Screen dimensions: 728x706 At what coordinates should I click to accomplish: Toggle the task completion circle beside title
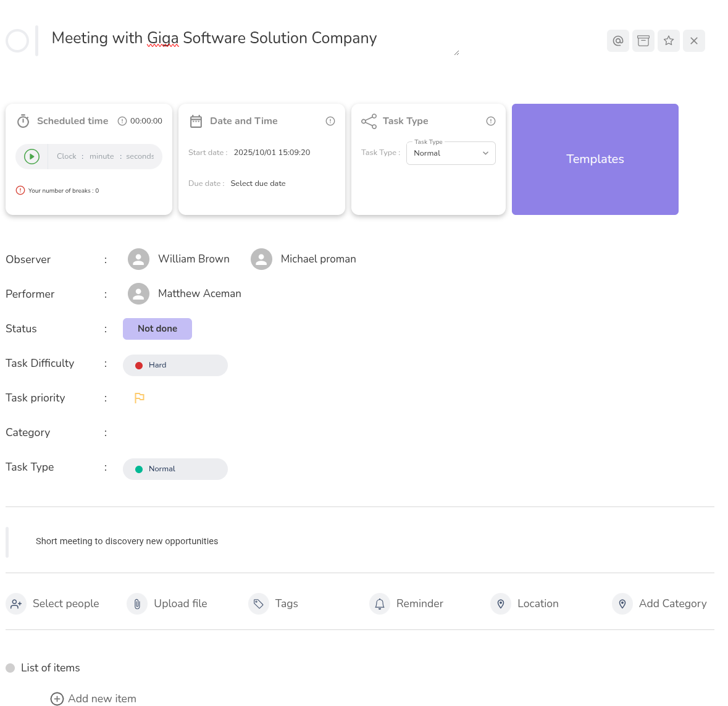[17, 41]
